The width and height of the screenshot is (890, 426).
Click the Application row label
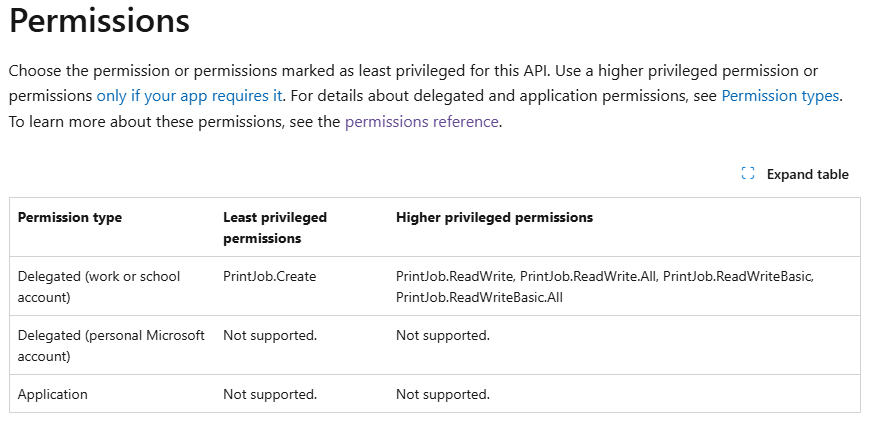[53, 394]
